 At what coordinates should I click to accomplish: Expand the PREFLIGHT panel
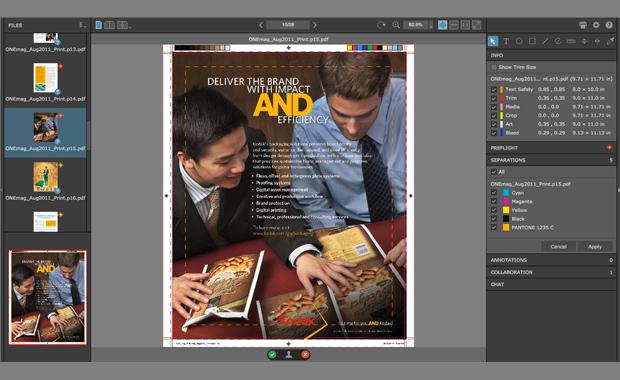tap(551, 148)
